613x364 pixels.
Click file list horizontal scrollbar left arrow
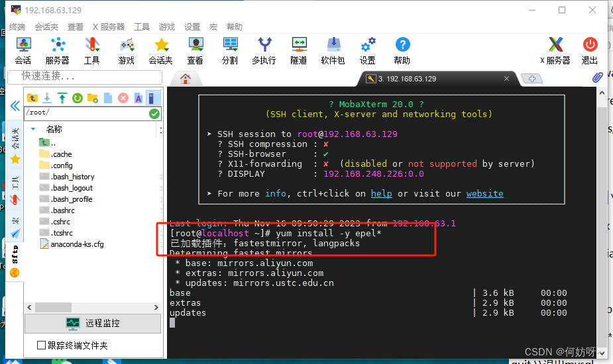point(29,307)
